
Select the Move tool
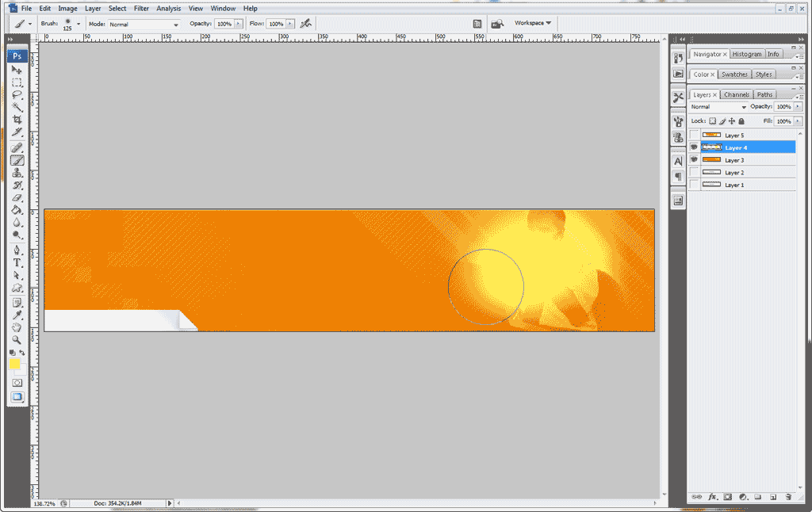[17, 71]
